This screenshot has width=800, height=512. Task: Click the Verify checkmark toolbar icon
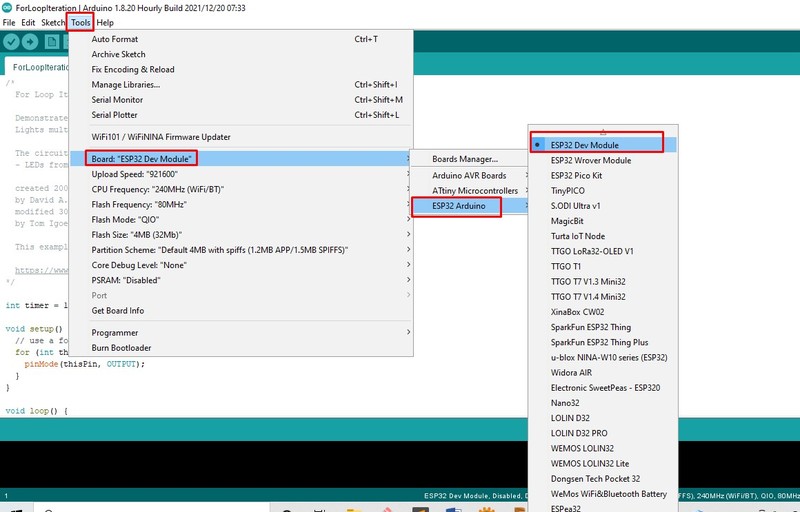[11, 41]
